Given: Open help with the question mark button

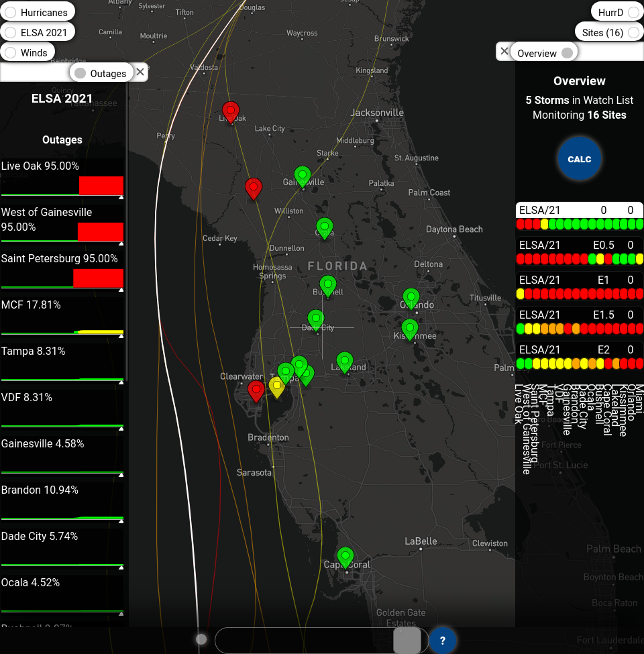Looking at the screenshot, I should [x=443, y=640].
